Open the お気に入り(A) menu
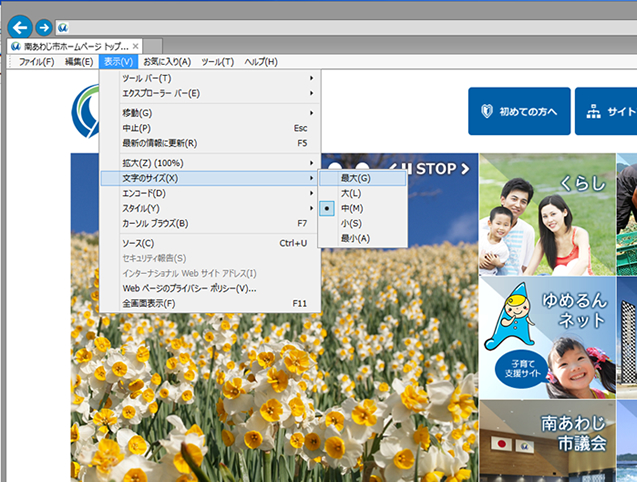 tap(167, 62)
